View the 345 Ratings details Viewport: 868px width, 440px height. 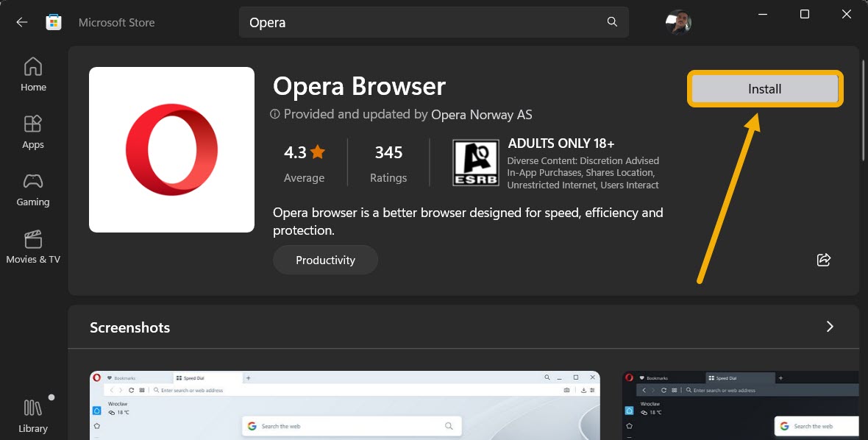point(388,162)
